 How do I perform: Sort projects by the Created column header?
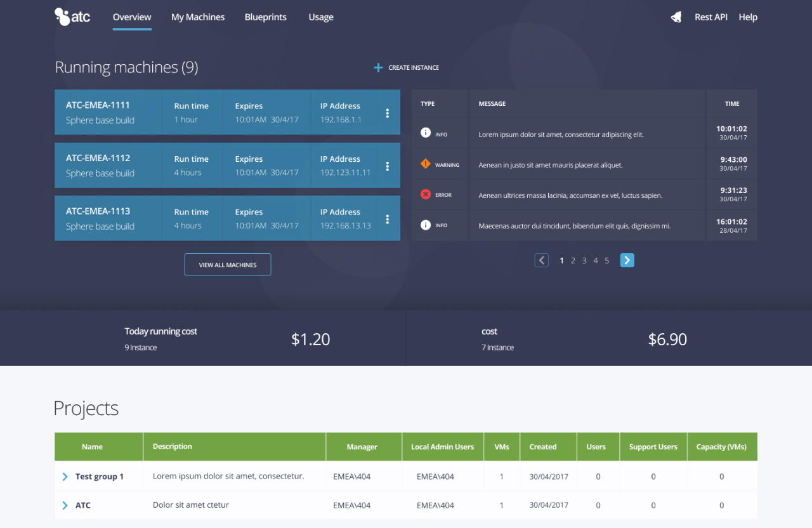point(543,447)
